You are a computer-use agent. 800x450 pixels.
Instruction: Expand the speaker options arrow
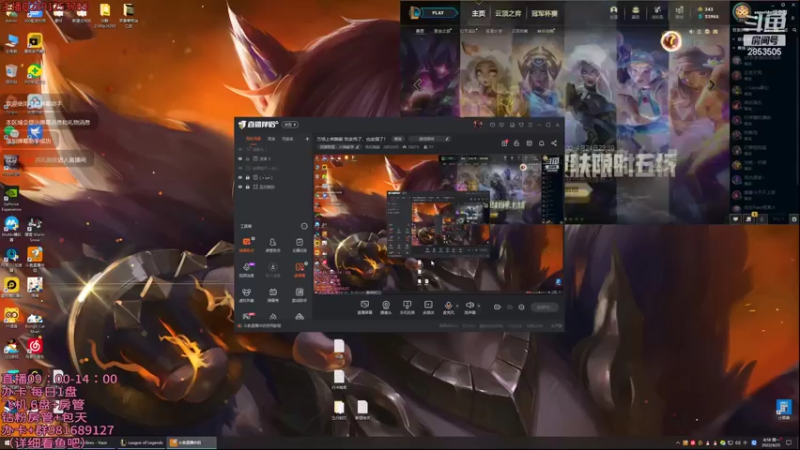click(x=479, y=306)
